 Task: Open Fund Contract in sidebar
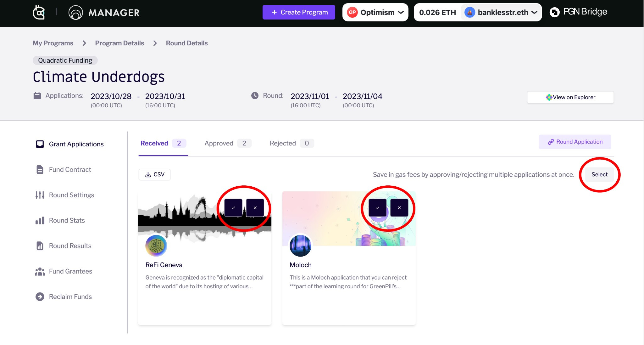pos(64,170)
